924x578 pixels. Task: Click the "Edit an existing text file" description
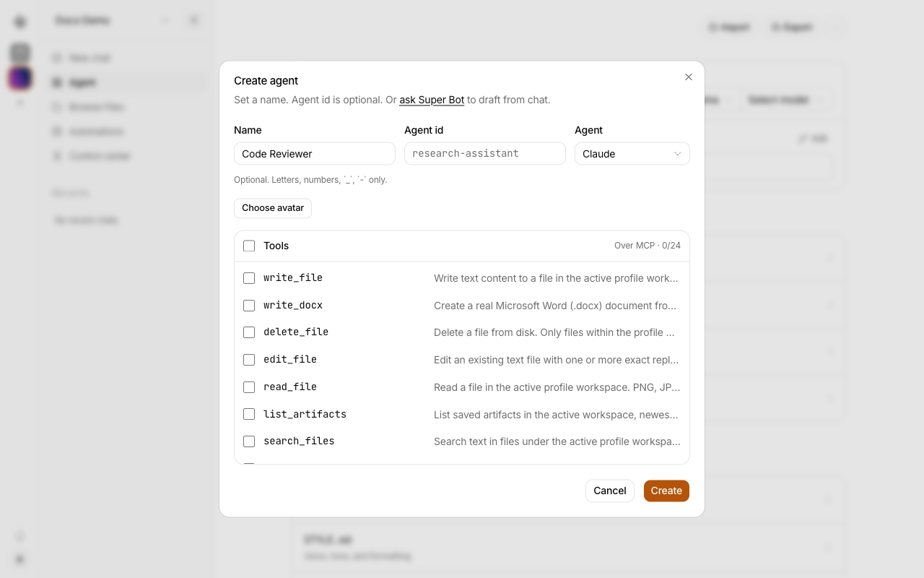pos(557,360)
